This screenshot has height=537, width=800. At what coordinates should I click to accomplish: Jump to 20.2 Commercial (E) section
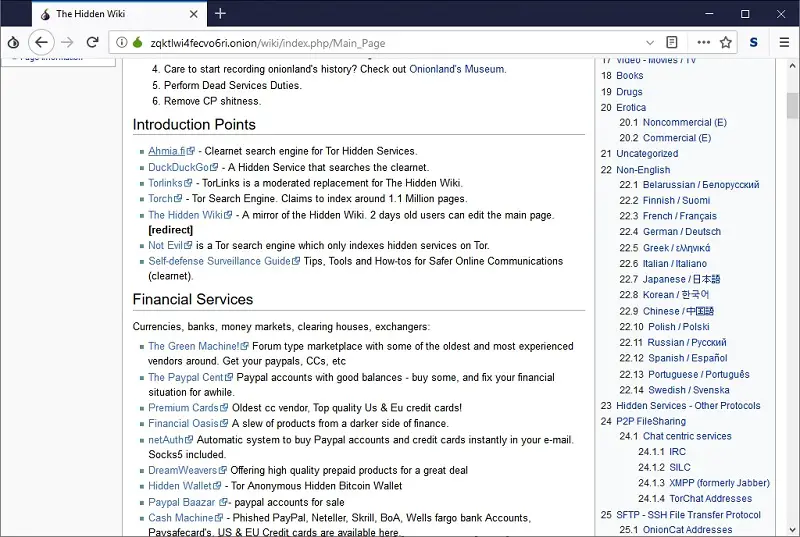pyautogui.click(x=665, y=138)
